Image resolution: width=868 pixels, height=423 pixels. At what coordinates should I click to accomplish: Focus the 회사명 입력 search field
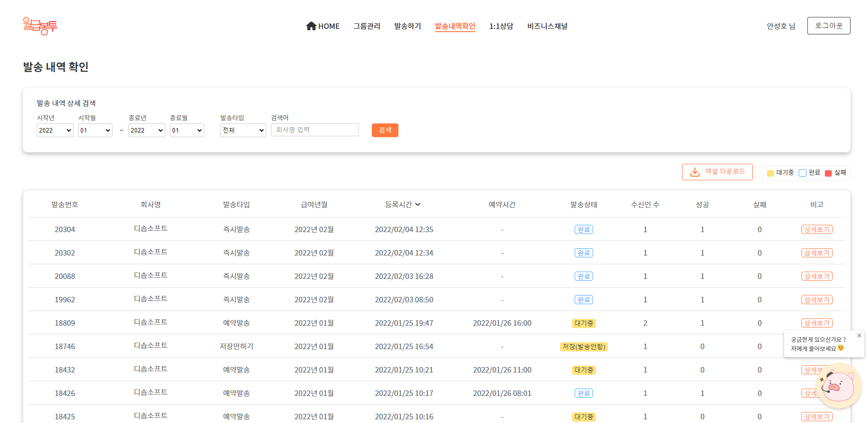(315, 130)
